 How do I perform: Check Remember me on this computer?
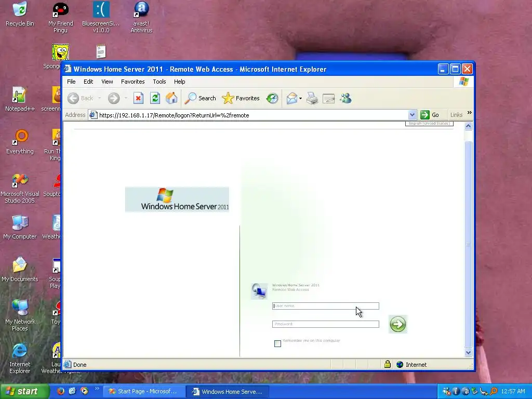(x=277, y=343)
